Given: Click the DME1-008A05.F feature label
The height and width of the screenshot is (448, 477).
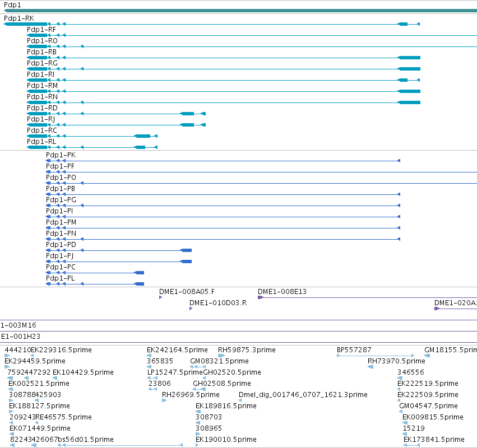Looking at the screenshot, I should [187, 292].
